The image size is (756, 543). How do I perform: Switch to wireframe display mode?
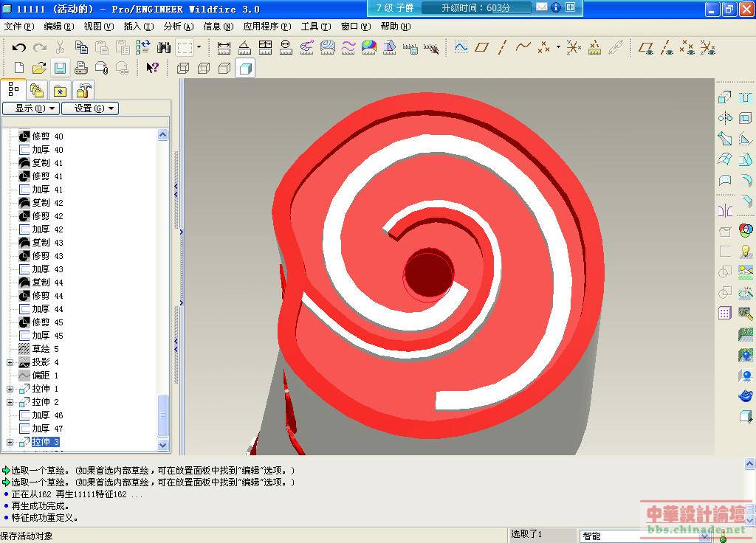[183, 68]
